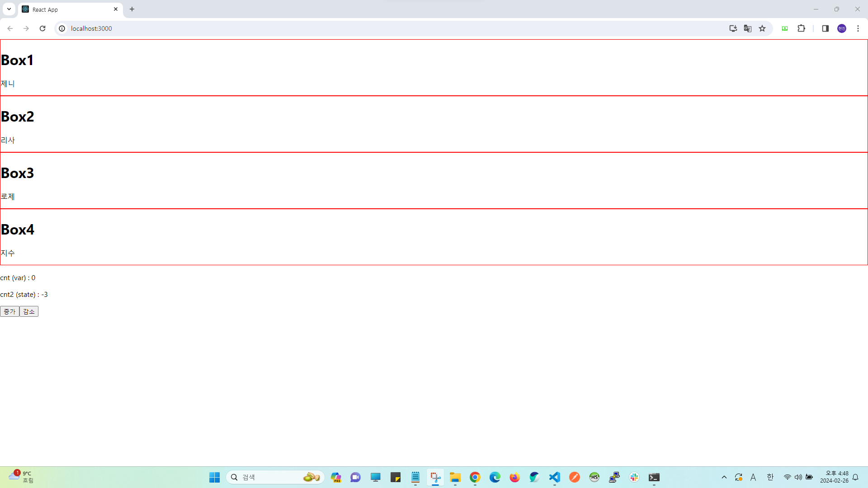This screenshot has height=488, width=868.
Task: Reload the localhost page
Action: tap(42, 28)
